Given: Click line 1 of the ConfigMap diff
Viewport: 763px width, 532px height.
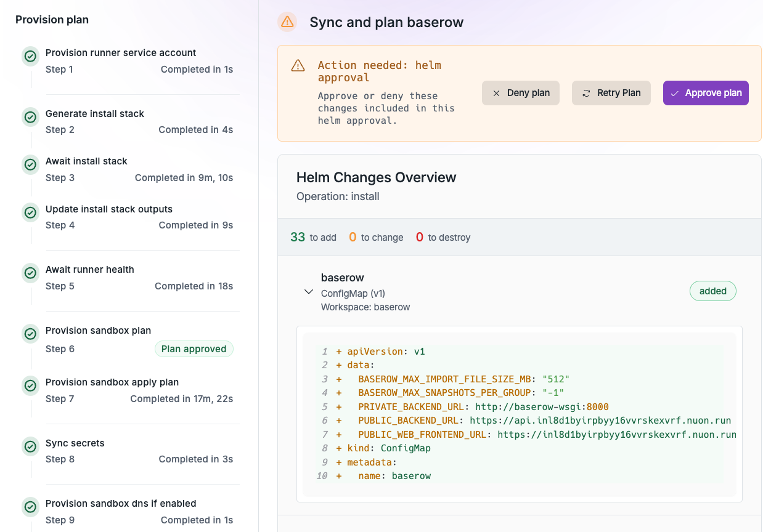Looking at the screenshot, I should tap(380, 351).
